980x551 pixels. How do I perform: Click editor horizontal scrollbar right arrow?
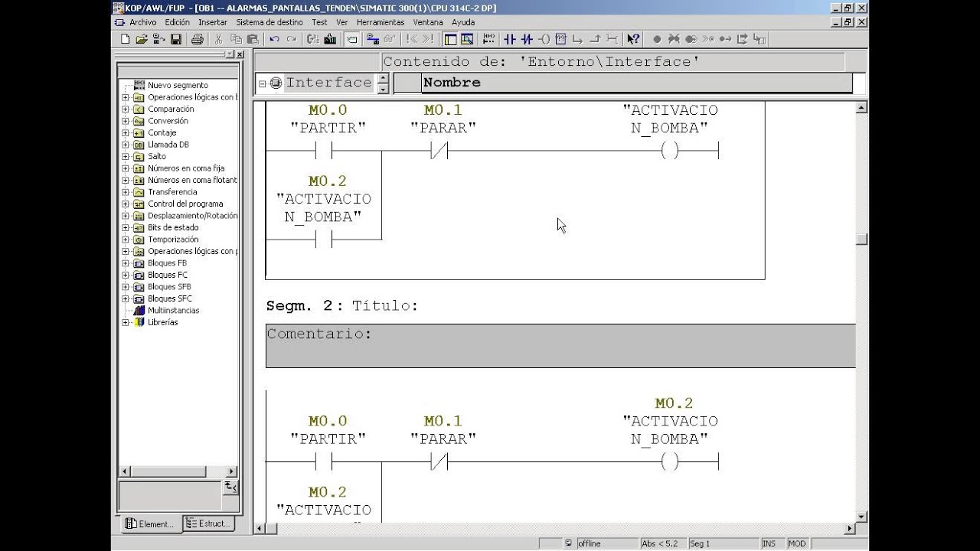coord(849,528)
